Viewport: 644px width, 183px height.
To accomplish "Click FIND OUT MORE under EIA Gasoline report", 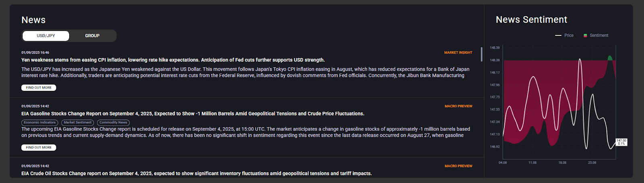I will click(x=39, y=148).
